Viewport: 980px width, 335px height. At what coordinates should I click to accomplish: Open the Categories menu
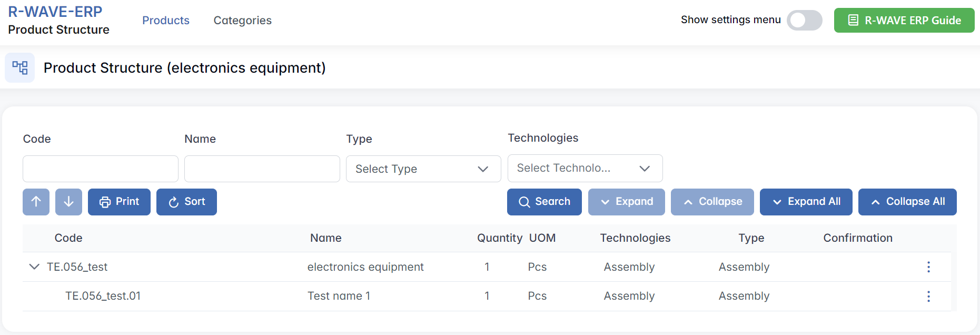242,21
